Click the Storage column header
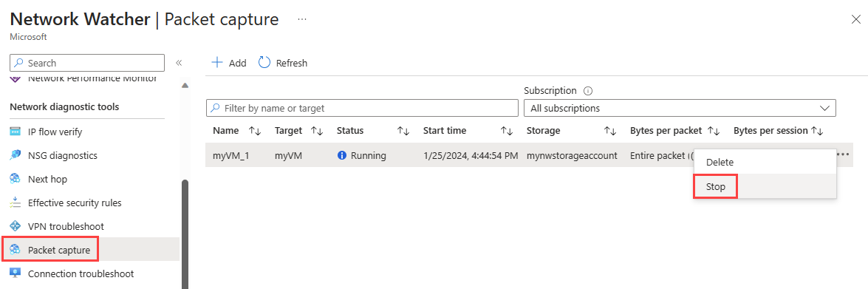The height and width of the screenshot is (289, 868). (x=543, y=131)
